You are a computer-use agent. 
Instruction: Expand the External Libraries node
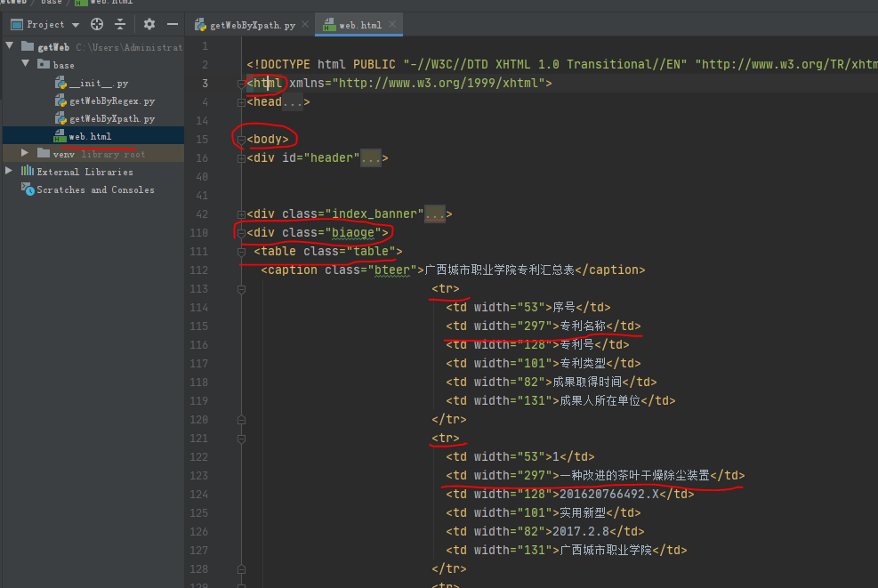tap(10, 172)
